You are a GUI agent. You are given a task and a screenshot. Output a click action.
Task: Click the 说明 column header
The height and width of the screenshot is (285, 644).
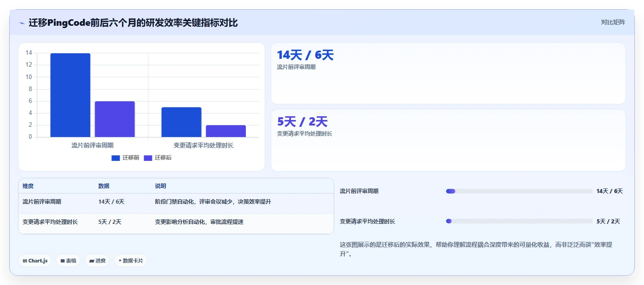(x=161, y=186)
